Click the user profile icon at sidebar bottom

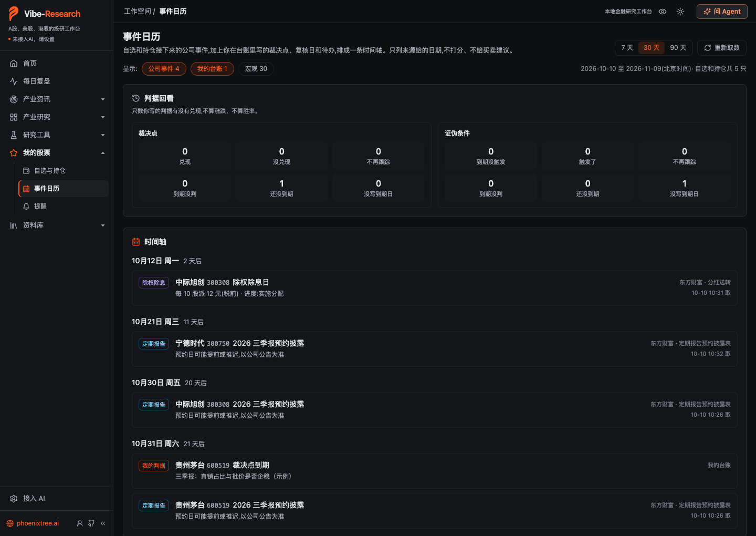[80, 523]
